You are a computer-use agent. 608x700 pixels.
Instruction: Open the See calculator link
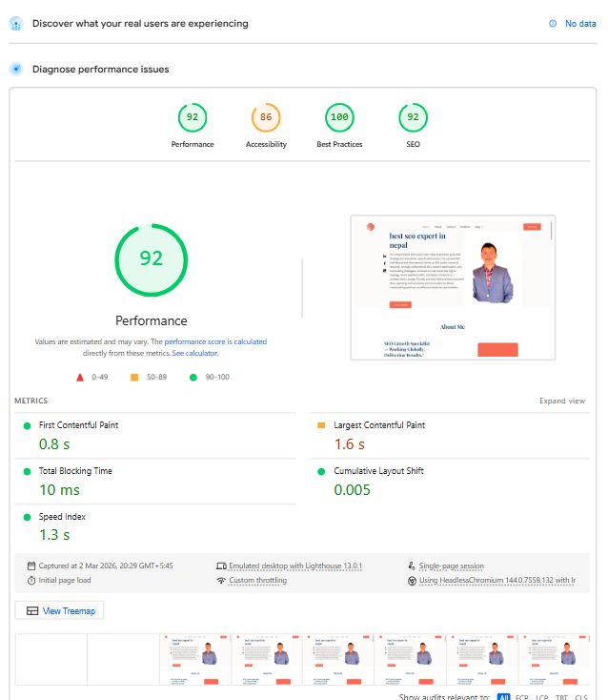(x=195, y=353)
